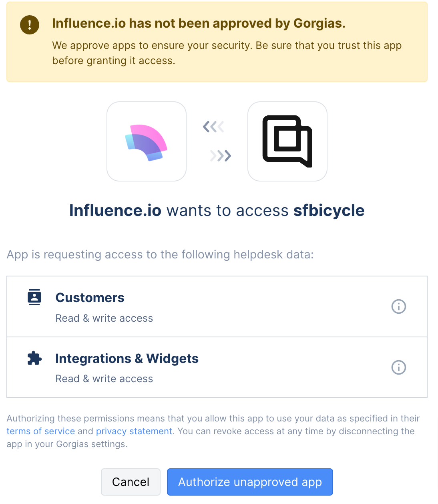Click Integrations 'Read & write access' text
This screenshot has height=504, width=438.
coord(104,379)
